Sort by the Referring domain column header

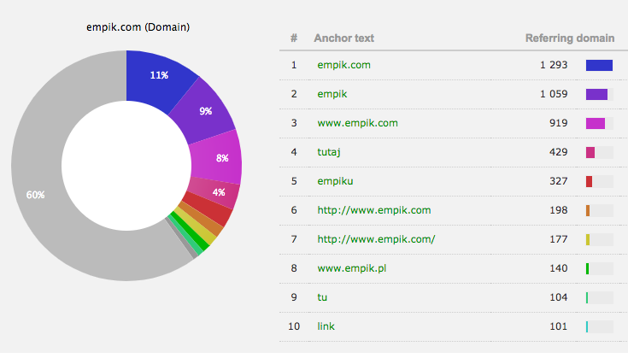[569, 38]
